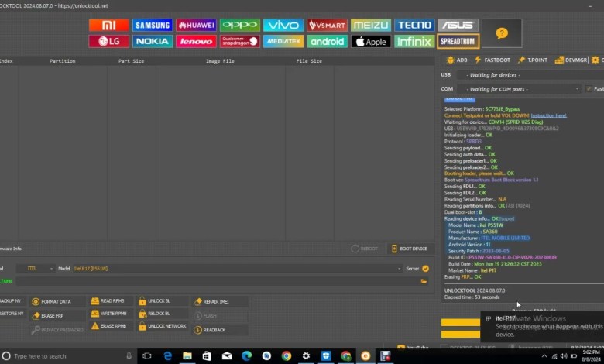
Task: Select the Mi brand logo
Action: point(108,25)
